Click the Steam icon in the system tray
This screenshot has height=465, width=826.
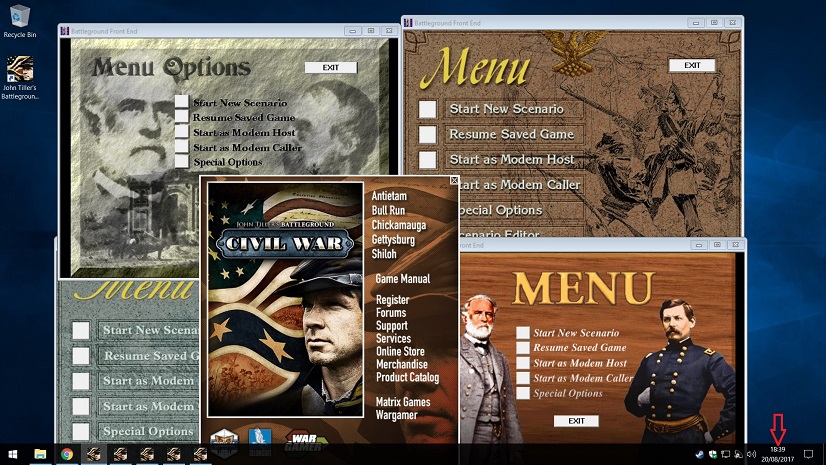(699, 454)
